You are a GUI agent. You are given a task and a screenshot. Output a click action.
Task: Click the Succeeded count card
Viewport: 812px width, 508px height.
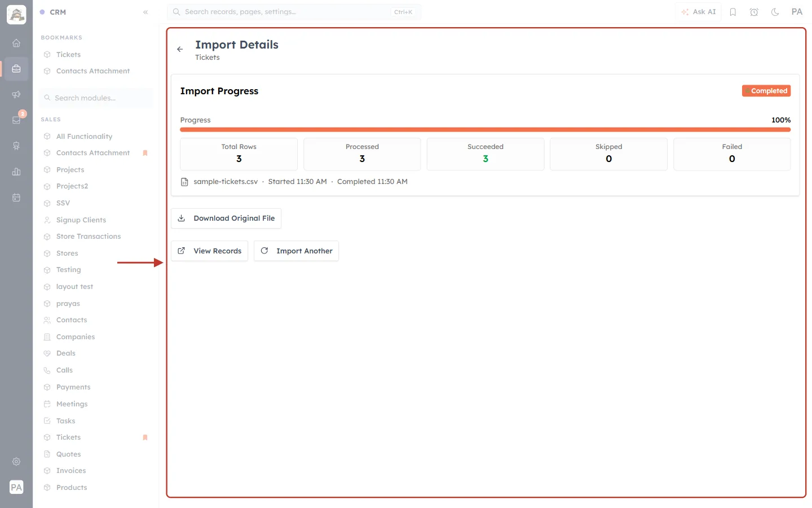tap(486, 154)
